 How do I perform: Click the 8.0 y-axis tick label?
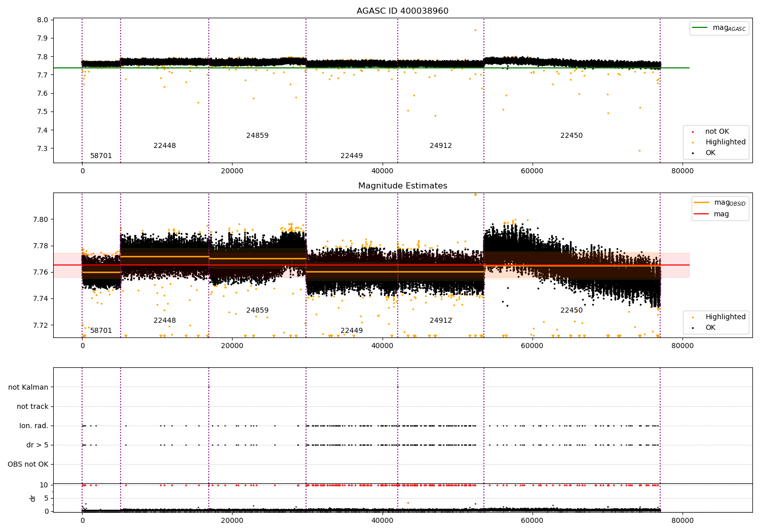tap(43, 20)
